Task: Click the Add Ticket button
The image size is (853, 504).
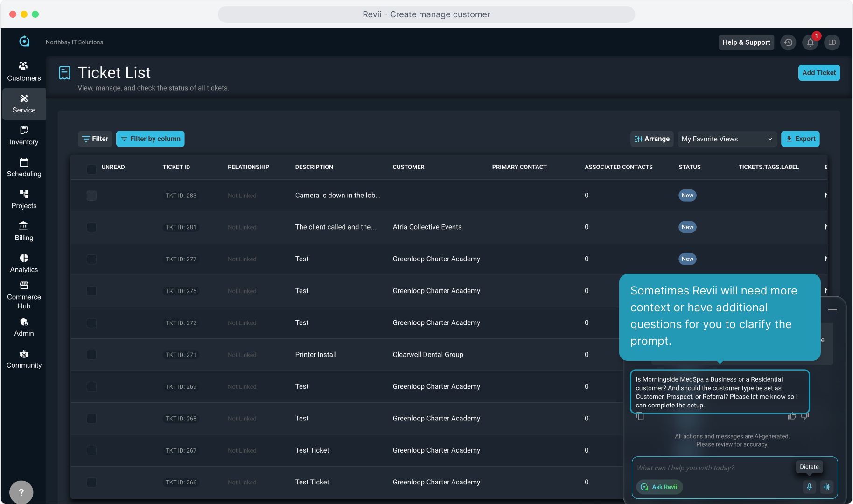Action: point(819,73)
